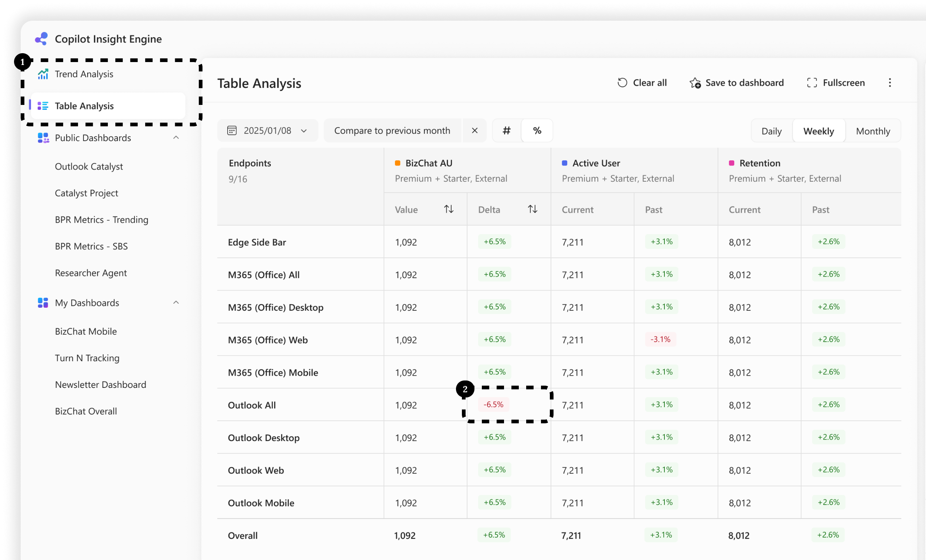Click the Clear all reset icon
Viewport: 926px width, 560px height.
pos(622,83)
